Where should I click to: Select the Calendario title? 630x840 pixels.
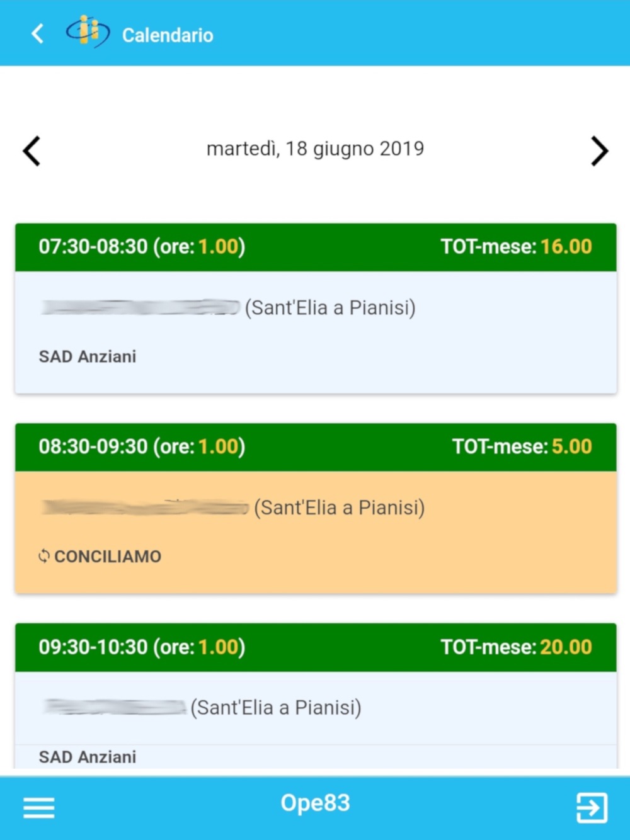(x=168, y=35)
